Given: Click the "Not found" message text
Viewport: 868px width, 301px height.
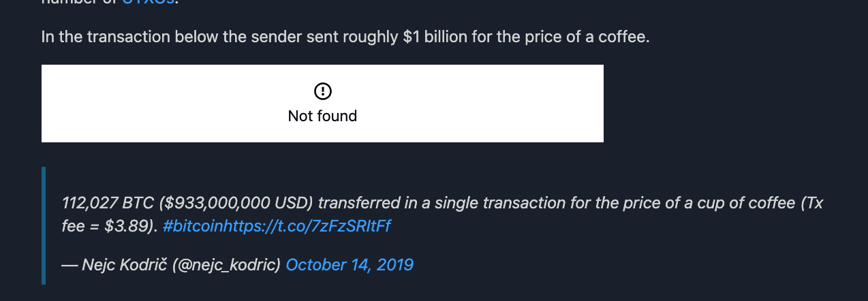Looking at the screenshot, I should pos(322,116).
